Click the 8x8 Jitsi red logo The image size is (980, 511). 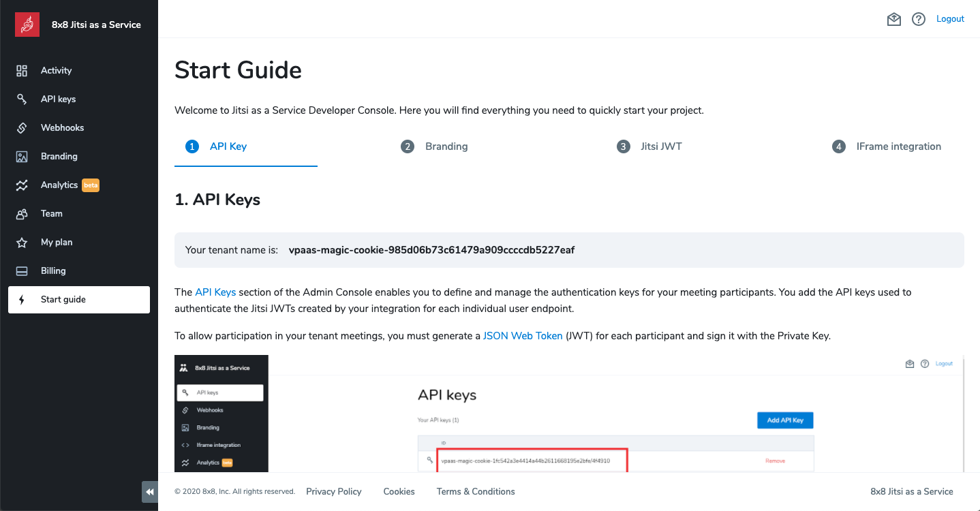[27, 25]
